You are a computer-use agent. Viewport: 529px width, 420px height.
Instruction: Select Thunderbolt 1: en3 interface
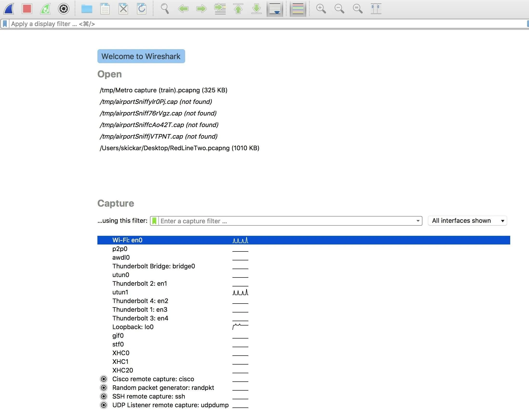tap(304, 309)
